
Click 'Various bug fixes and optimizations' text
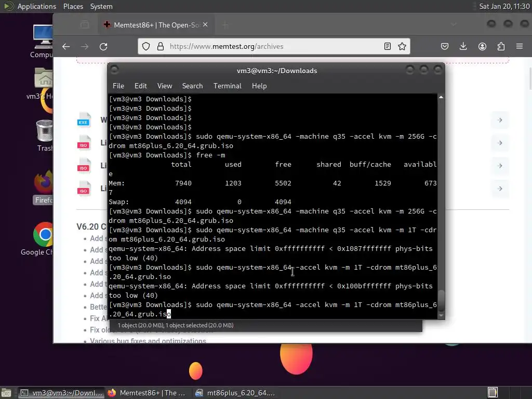click(x=148, y=341)
